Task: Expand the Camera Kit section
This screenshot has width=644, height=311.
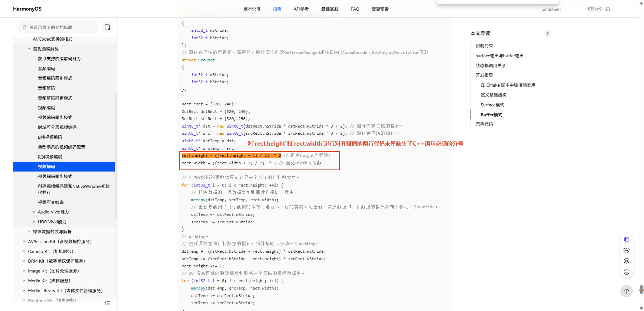Action: 24,251
